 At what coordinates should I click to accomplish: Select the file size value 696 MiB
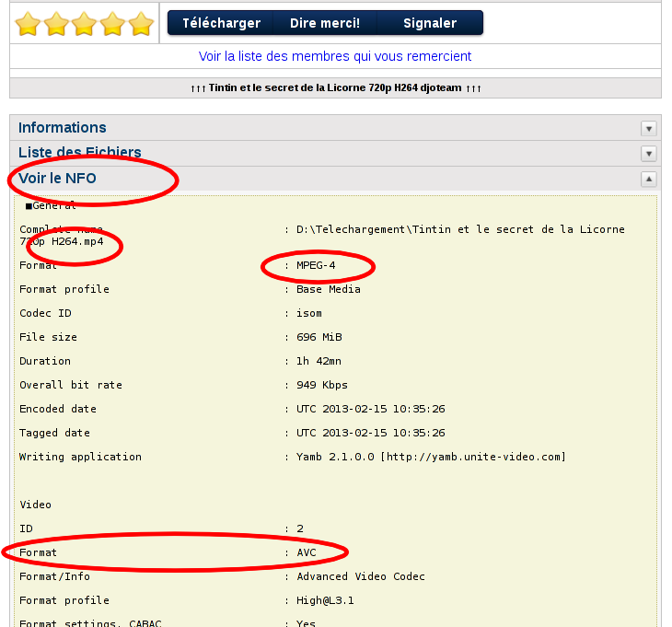pyautogui.click(x=319, y=337)
